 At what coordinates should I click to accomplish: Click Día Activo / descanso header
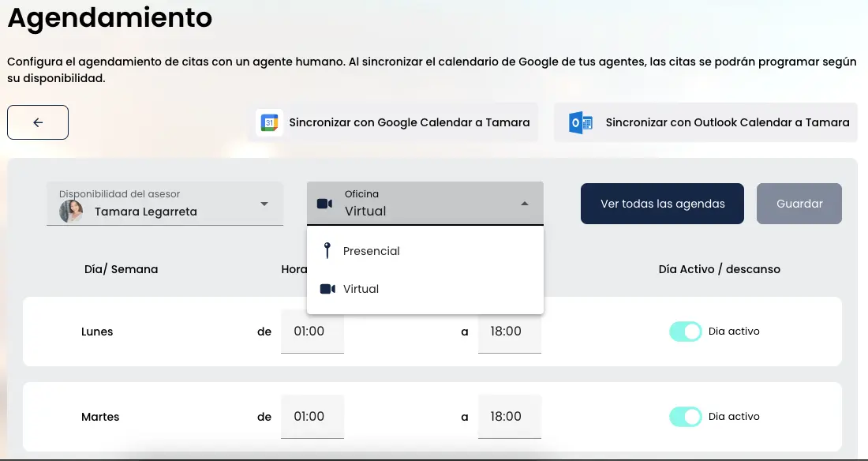click(x=719, y=269)
